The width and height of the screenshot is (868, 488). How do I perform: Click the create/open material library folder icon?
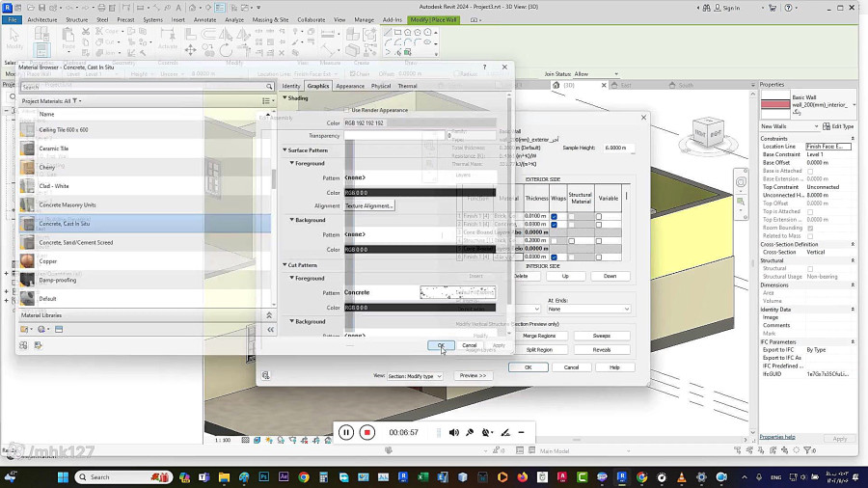pos(25,329)
